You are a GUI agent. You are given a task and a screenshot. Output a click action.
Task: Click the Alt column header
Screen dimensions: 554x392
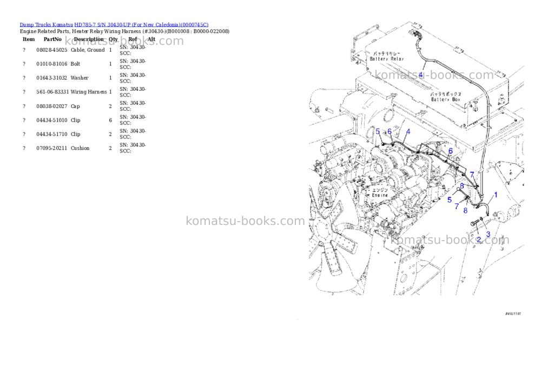[x=151, y=39]
